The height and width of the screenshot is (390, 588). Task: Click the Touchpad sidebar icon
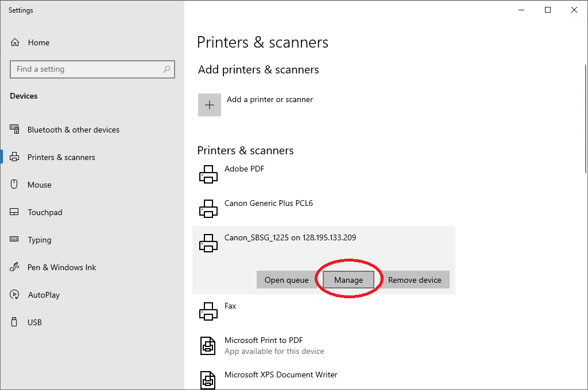coord(15,212)
